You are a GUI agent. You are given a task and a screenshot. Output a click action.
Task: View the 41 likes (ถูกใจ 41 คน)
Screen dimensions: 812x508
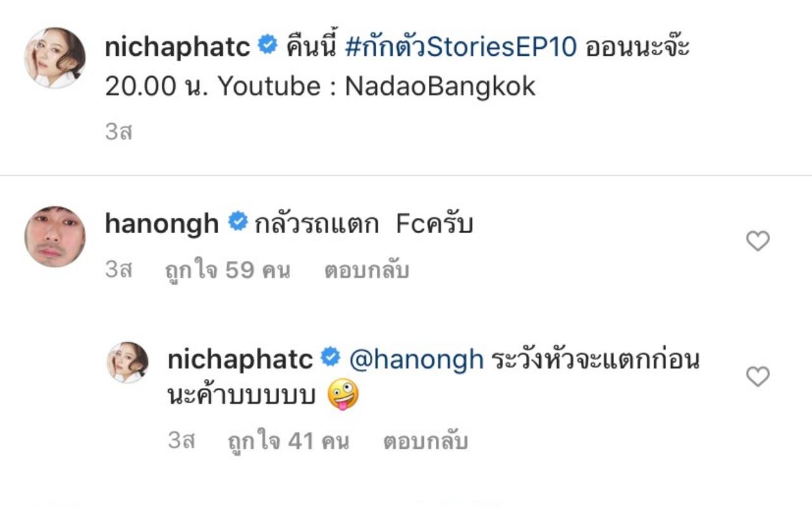tap(288, 441)
